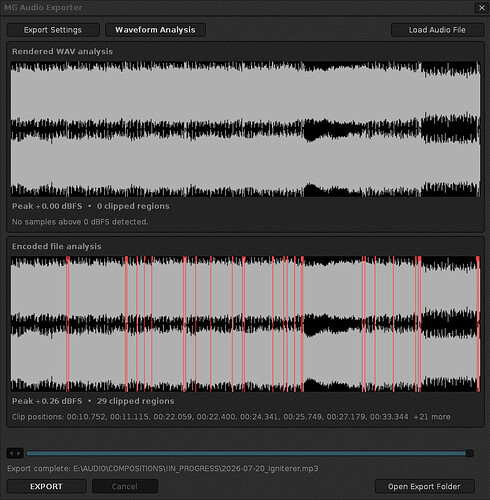
Task: Open the export folder
Action: coord(424,486)
